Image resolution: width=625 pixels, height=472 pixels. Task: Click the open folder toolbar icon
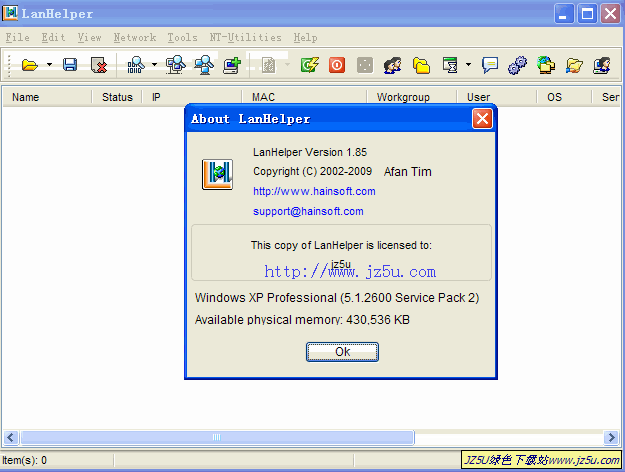pyautogui.click(x=30, y=65)
